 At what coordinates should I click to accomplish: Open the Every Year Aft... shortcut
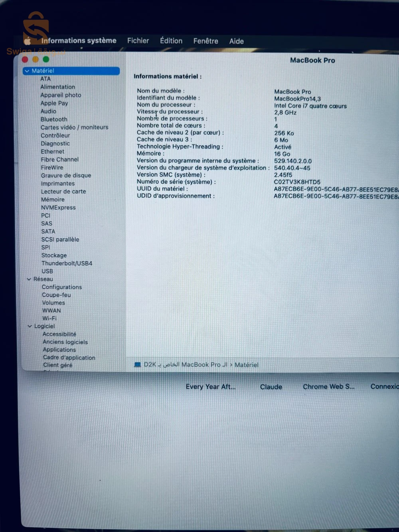(211, 387)
